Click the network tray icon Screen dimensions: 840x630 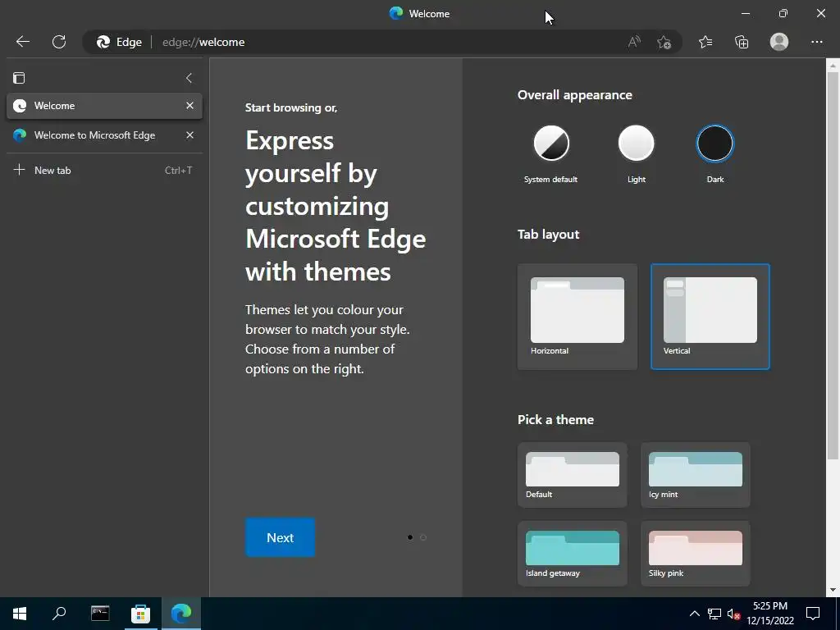click(714, 614)
